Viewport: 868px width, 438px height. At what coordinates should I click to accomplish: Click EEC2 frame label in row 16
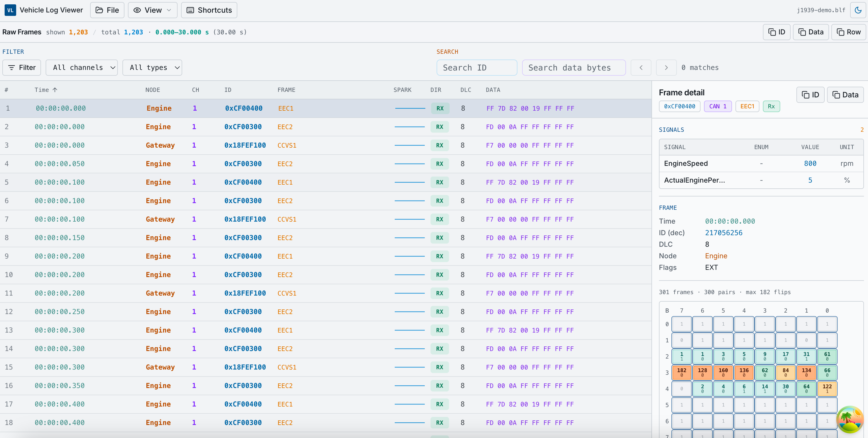click(285, 386)
